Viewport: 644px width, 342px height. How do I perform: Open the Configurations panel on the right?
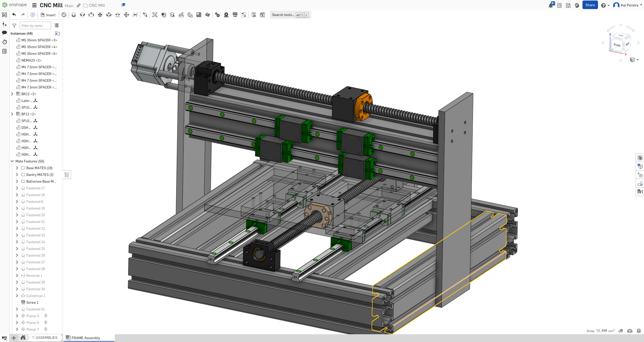coord(640,166)
